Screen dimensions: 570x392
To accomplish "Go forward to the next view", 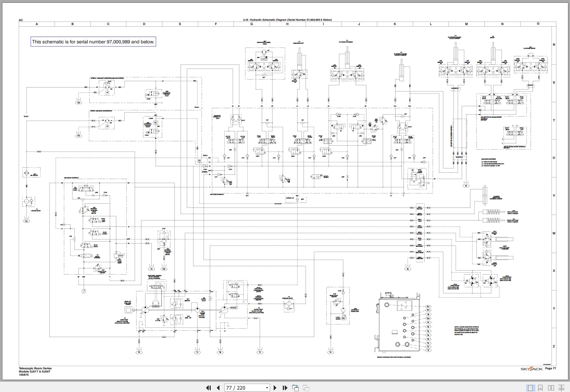I will (x=306, y=388).
